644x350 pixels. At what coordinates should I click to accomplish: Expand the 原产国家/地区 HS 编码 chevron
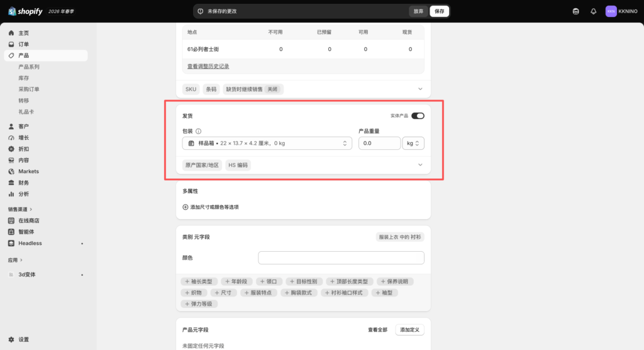pyautogui.click(x=420, y=165)
